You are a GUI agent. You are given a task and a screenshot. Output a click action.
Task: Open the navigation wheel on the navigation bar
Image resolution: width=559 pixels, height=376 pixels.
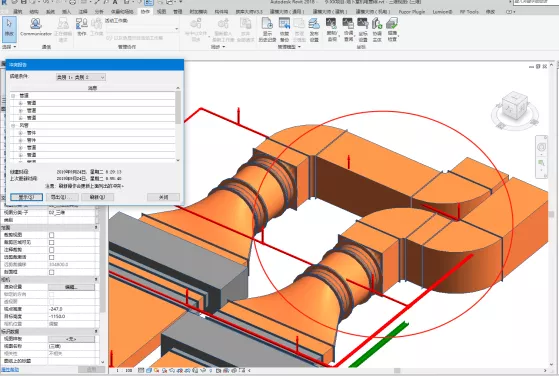(541, 147)
